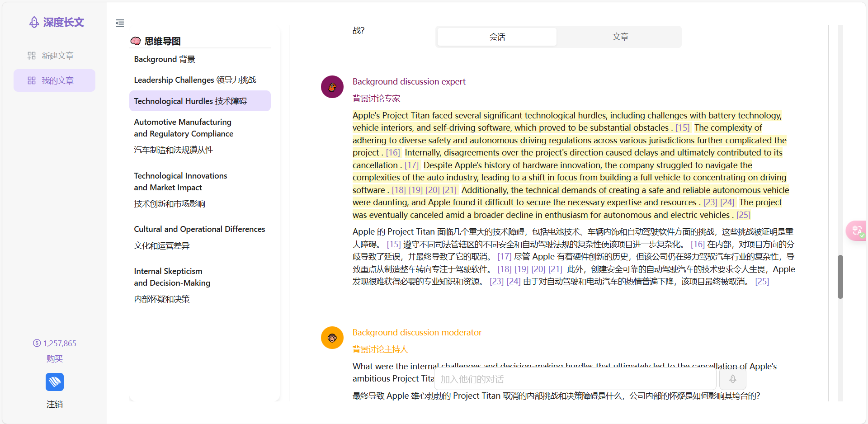Select Technological Innovations and Market Impact item
This screenshot has width=868, height=424.
coord(200,189)
